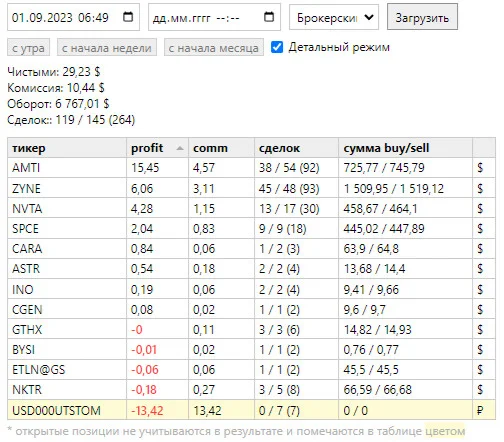
Task: Click the ETLN@GS ticker cell
Action: coord(67,370)
